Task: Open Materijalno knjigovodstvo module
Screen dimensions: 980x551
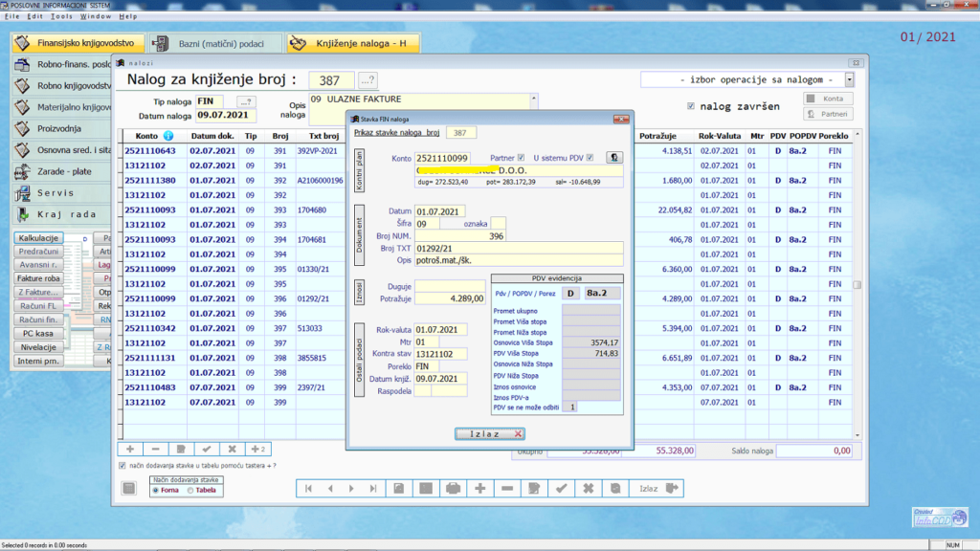Action: tap(62, 107)
